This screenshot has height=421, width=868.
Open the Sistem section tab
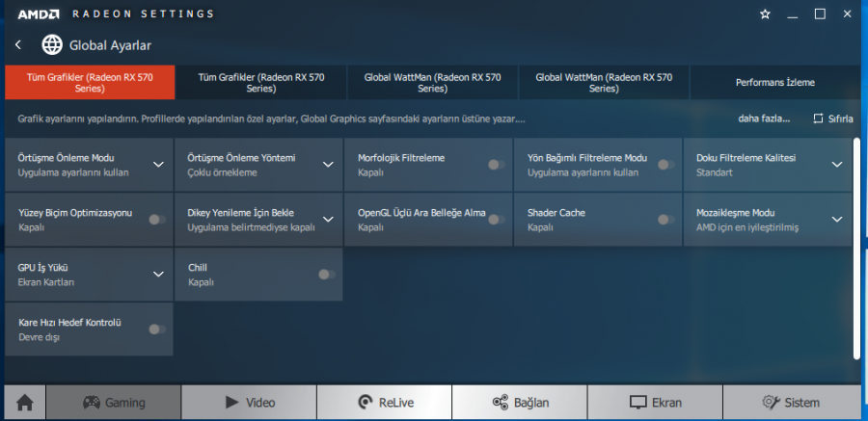point(792,403)
